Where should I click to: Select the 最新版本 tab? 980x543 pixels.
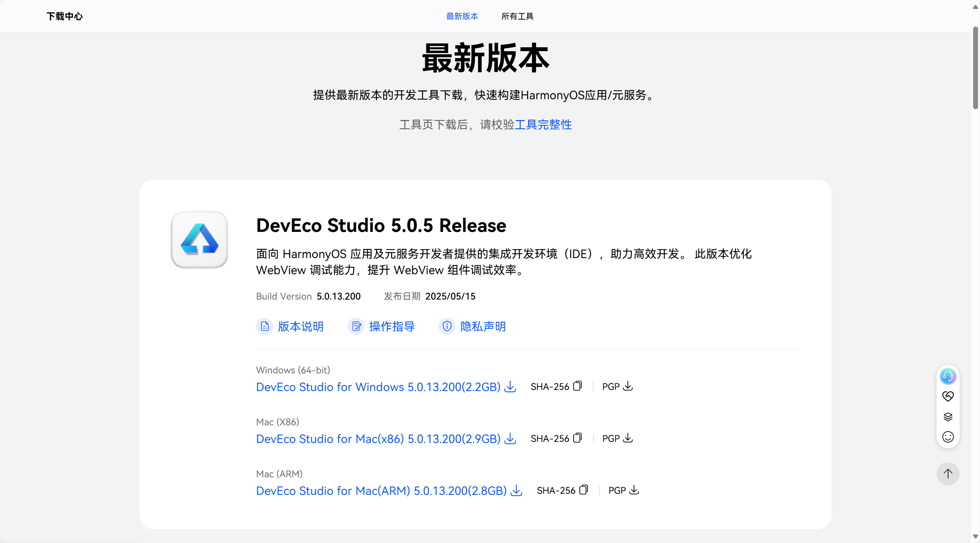(x=462, y=16)
